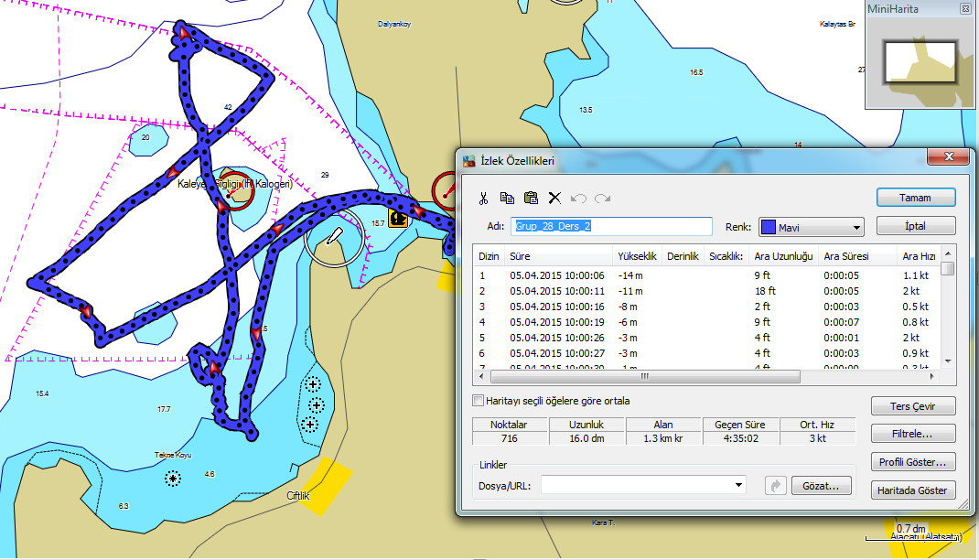
Task: Click the Haritada Göster button
Action: (913, 490)
